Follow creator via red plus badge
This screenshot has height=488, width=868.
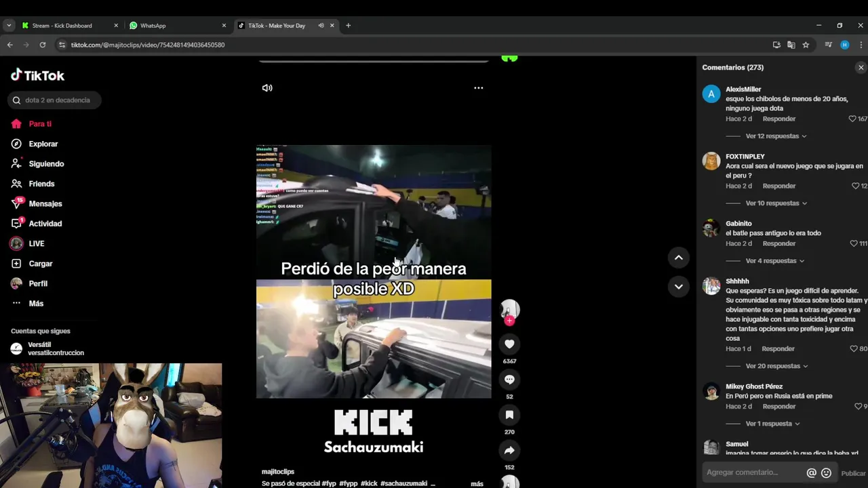tap(509, 321)
